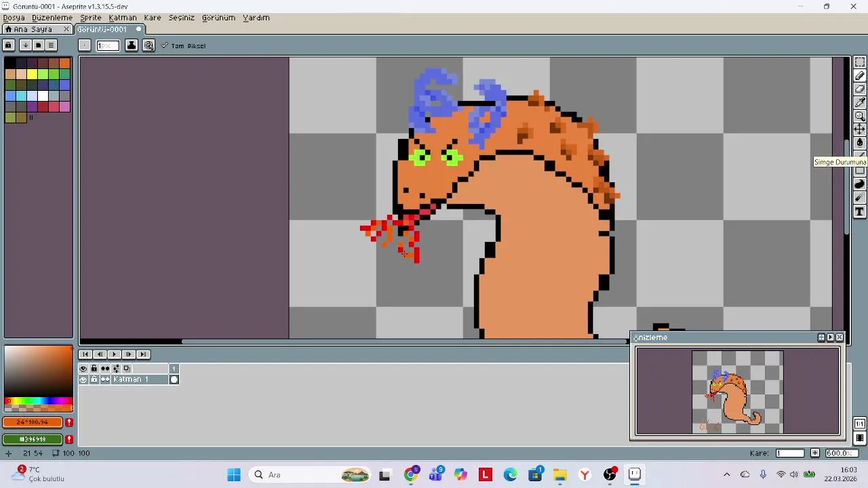Screen dimensions: 868x488
Task: Click the green background color button
Action: point(33,439)
